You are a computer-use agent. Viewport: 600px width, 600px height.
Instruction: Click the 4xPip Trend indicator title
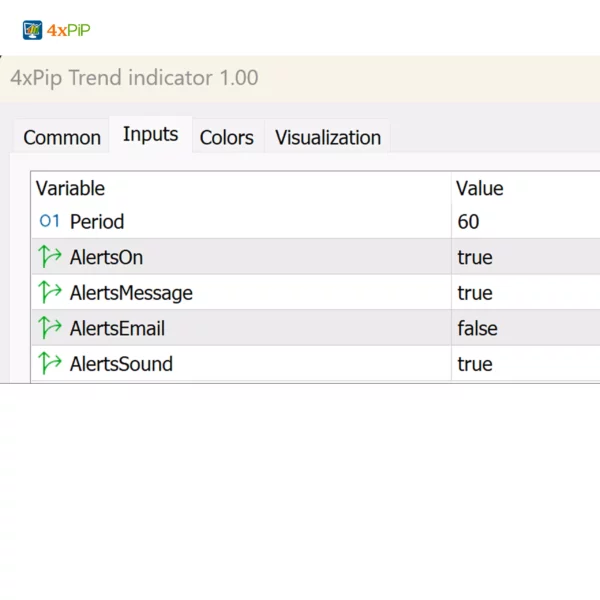click(134, 78)
